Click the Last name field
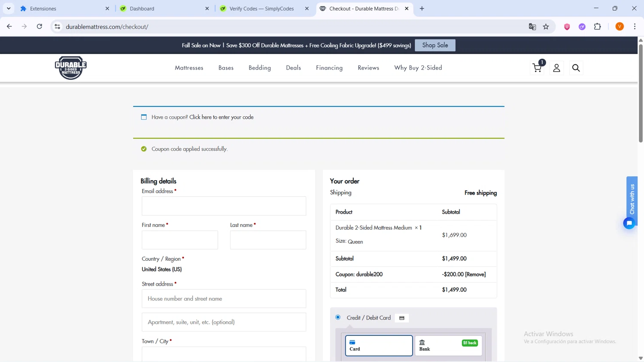The width and height of the screenshot is (644, 362). [268, 240]
